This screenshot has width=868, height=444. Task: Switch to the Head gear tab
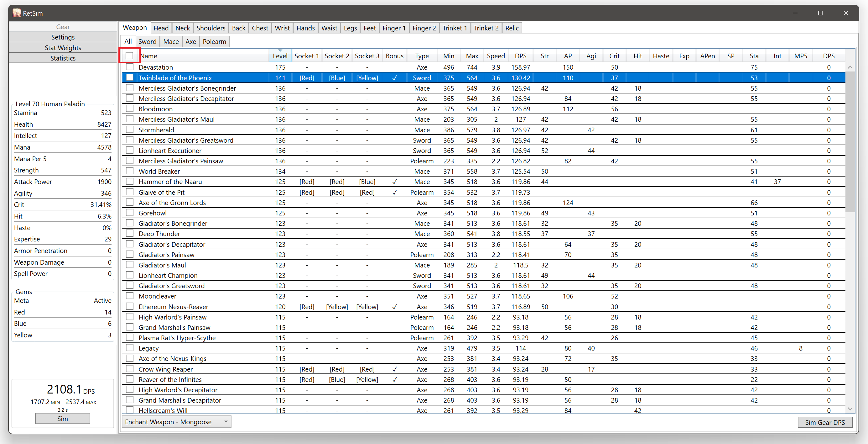161,28
